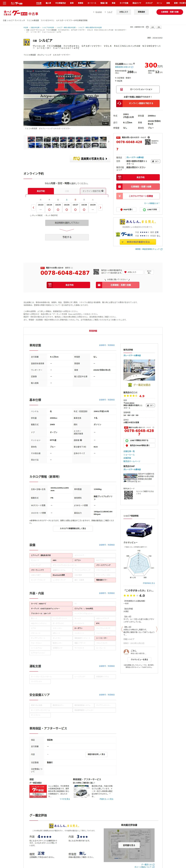Click the コピー button beside the address

[x=155, y=161]
